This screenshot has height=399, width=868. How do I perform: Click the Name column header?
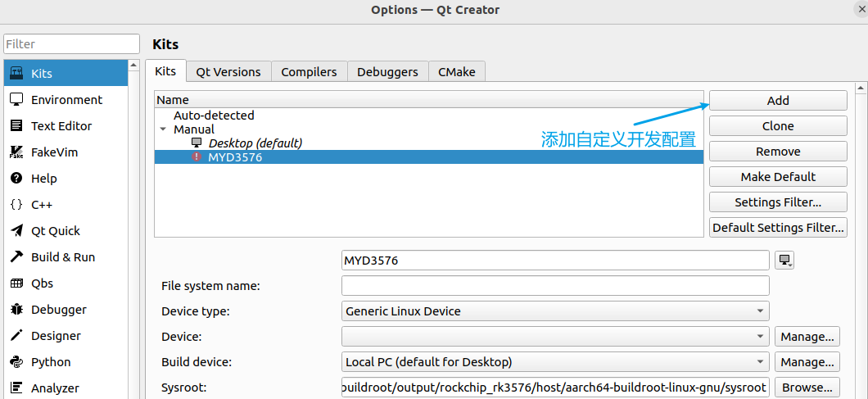pos(429,100)
